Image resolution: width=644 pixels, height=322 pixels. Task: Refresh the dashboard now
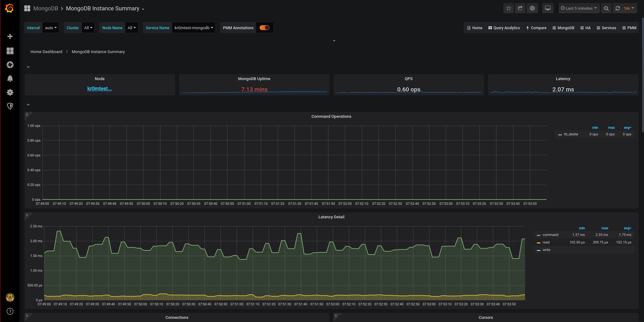[x=618, y=8]
